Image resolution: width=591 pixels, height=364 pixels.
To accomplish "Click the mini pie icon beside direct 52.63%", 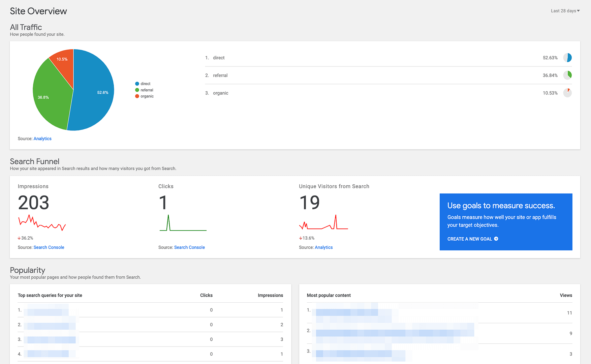I will pyautogui.click(x=568, y=58).
